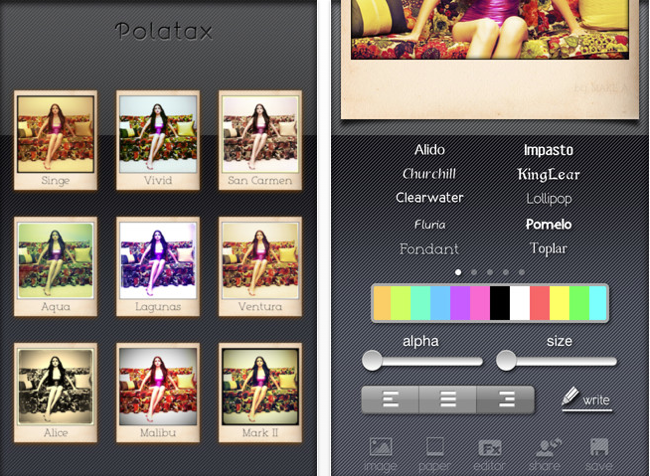This screenshot has height=476, width=650.
Task: Set text alignment to right
Action: pos(506,400)
